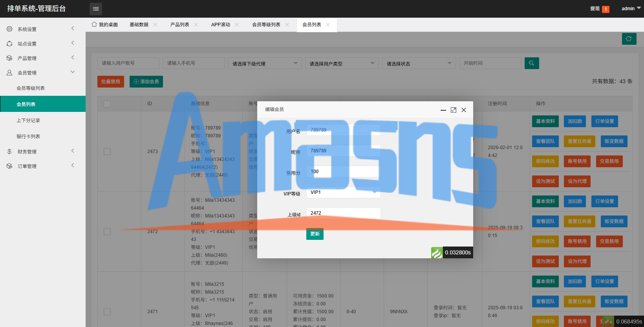Open the VIP等级 dropdown in the dialog
Viewport: 644px width, 327px height.
tap(344, 192)
